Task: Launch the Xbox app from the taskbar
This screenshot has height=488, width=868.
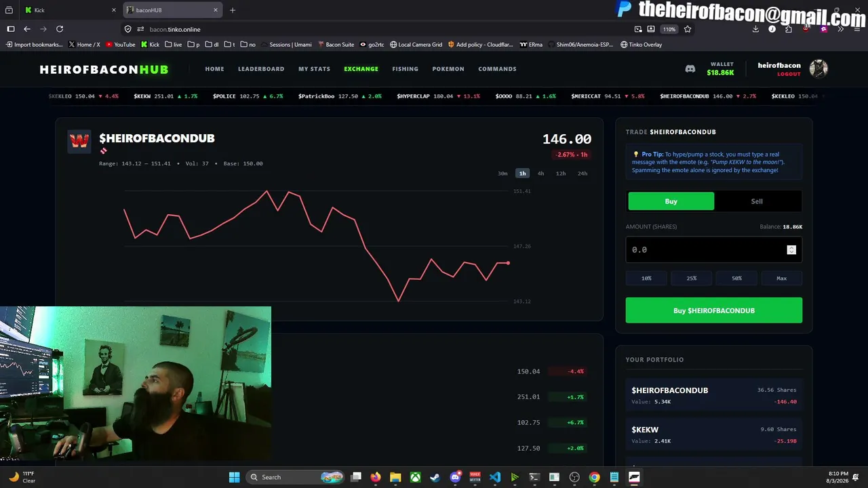Action: pos(415,477)
